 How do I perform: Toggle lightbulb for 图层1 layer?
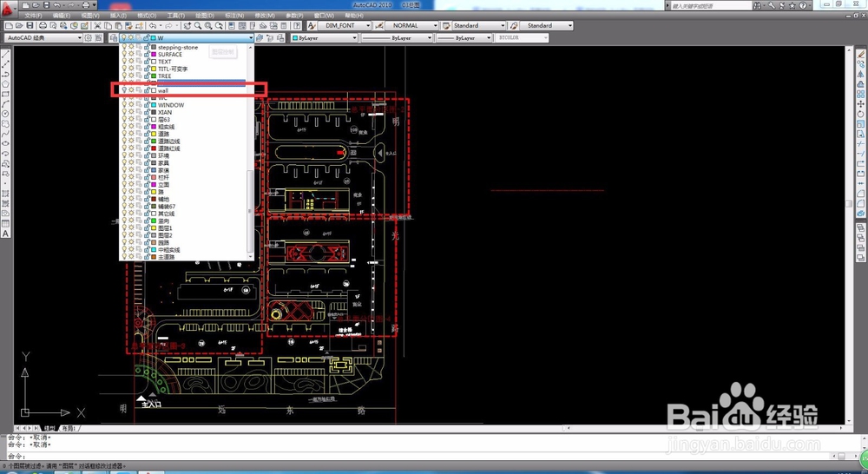124,227
